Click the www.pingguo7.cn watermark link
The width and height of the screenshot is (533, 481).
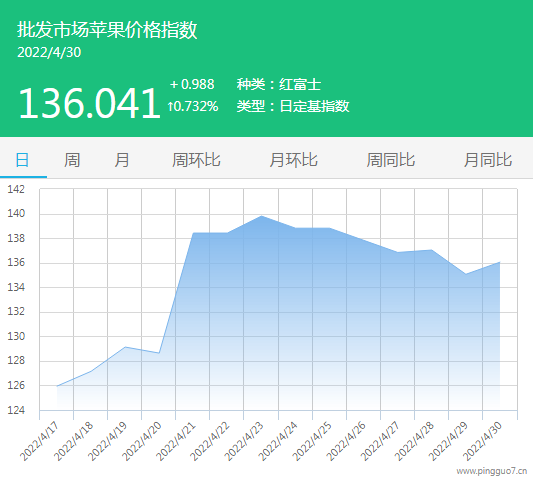tap(492, 471)
